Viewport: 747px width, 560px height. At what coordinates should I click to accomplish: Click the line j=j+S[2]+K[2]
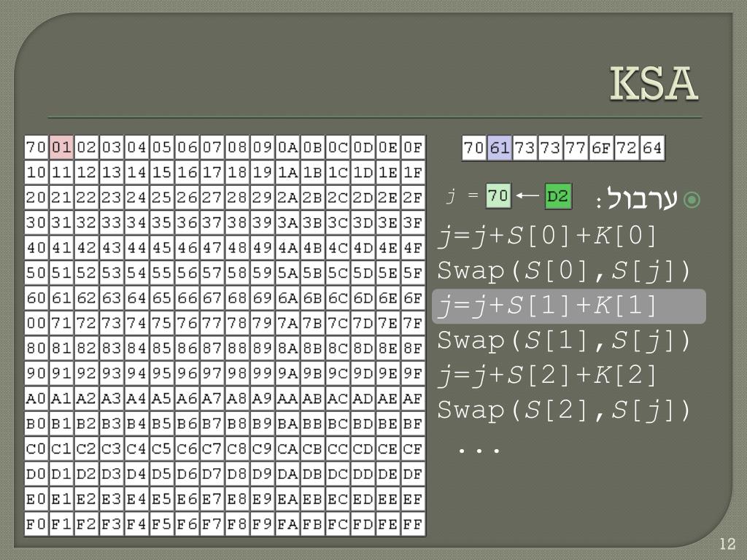[x=547, y=376]
